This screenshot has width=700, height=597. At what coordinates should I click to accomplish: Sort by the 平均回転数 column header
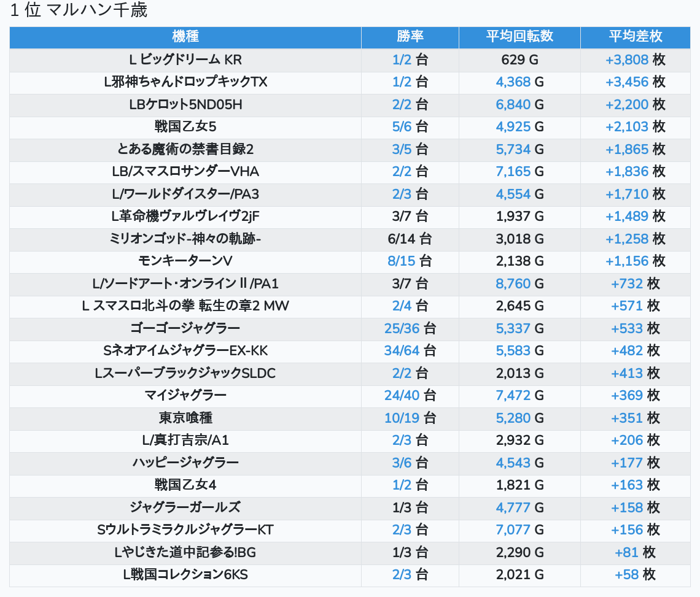(519, 37)
